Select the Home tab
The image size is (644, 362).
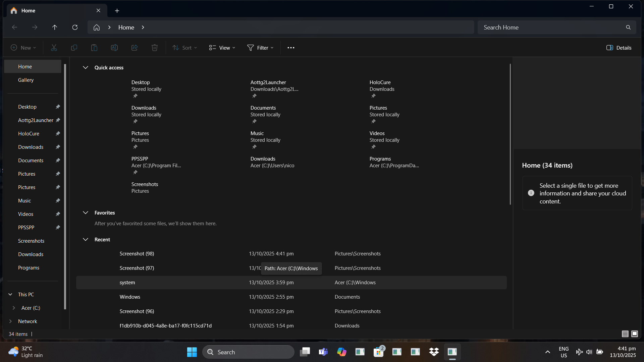(57, 10)
